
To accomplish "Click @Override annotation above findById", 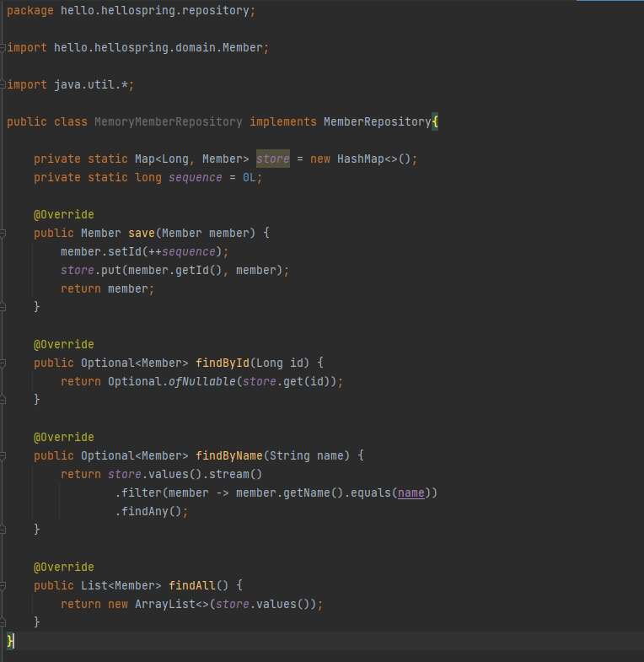I will (x=64, y=345).
